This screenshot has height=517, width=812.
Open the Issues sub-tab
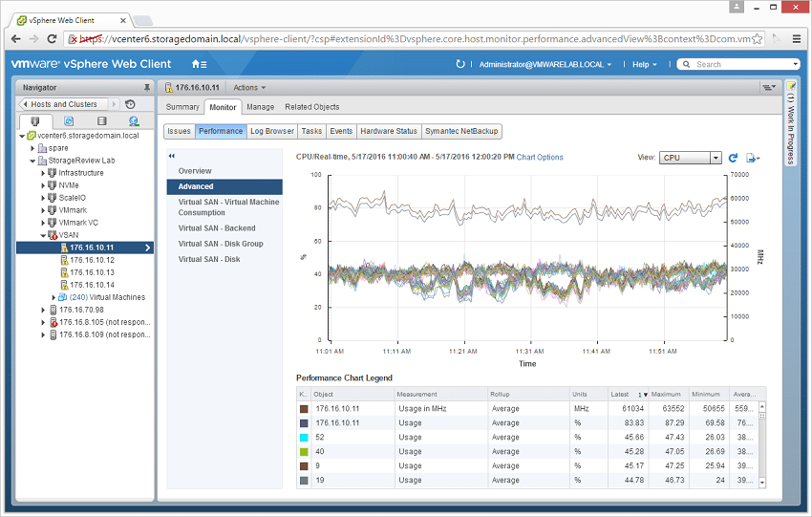pos(179,131)
